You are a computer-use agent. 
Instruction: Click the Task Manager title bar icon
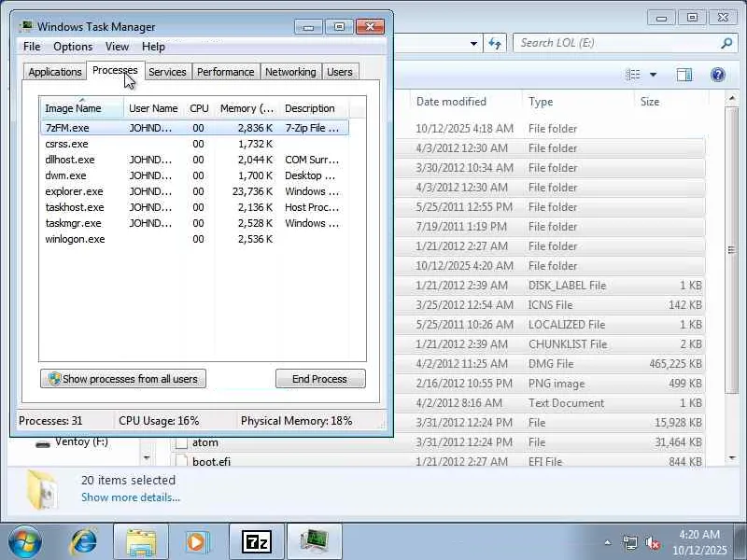pyautogui.click(x=26, y=26)
